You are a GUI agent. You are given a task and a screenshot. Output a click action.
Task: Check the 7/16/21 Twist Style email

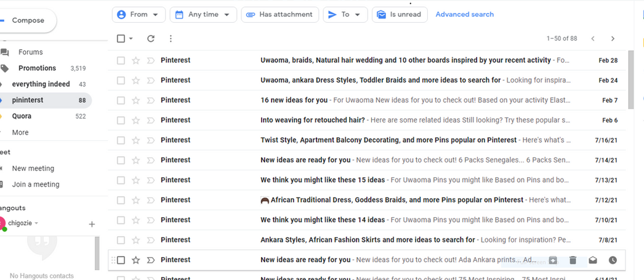point(121,140)
